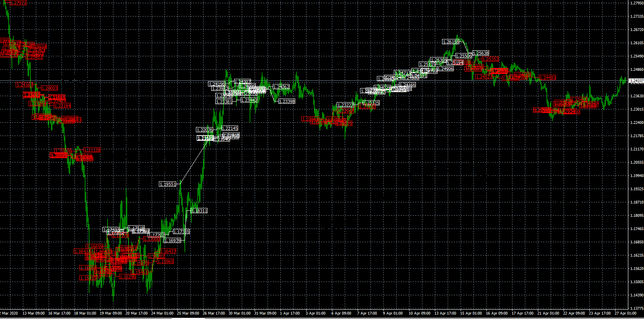Click time axis label 27 Apr 01:00
644x319 pixels.
(x=625, y=313)
